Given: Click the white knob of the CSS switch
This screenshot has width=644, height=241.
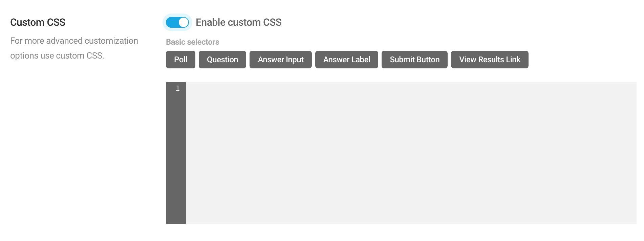Looking at the screenshot, I should tap(183, 22).
